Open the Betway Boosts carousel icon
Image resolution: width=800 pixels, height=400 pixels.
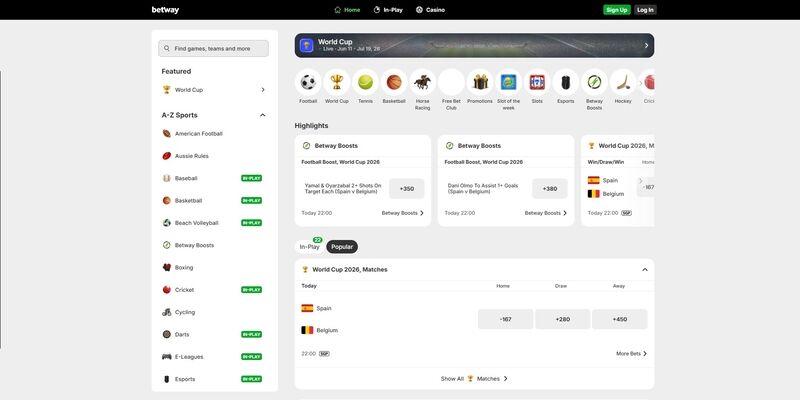594,82
